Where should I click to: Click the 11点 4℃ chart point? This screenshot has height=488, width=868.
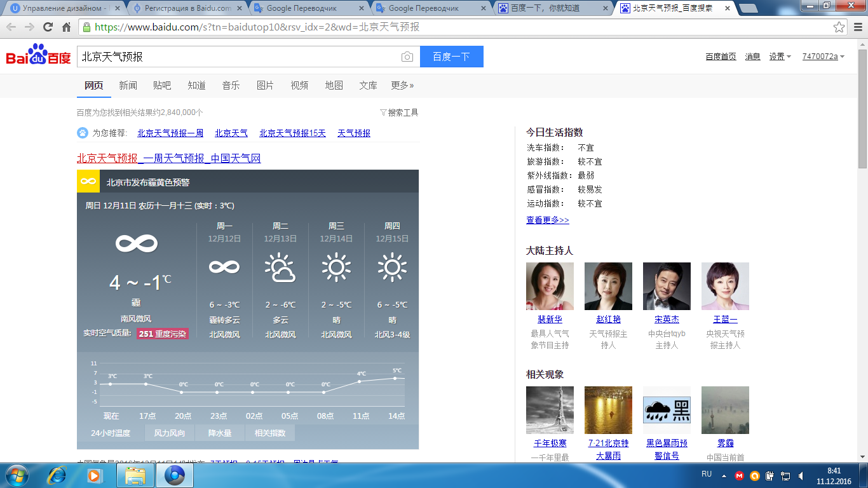(360, 381)
